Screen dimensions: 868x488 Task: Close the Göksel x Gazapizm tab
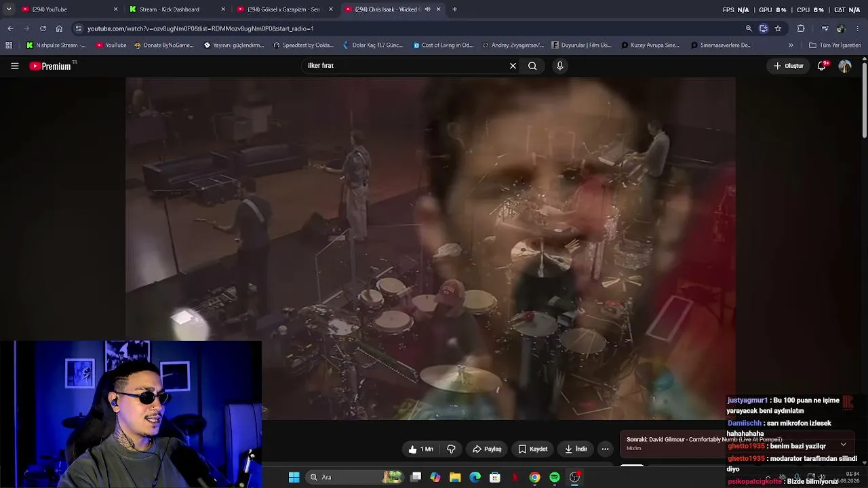[x=331, y=9]
